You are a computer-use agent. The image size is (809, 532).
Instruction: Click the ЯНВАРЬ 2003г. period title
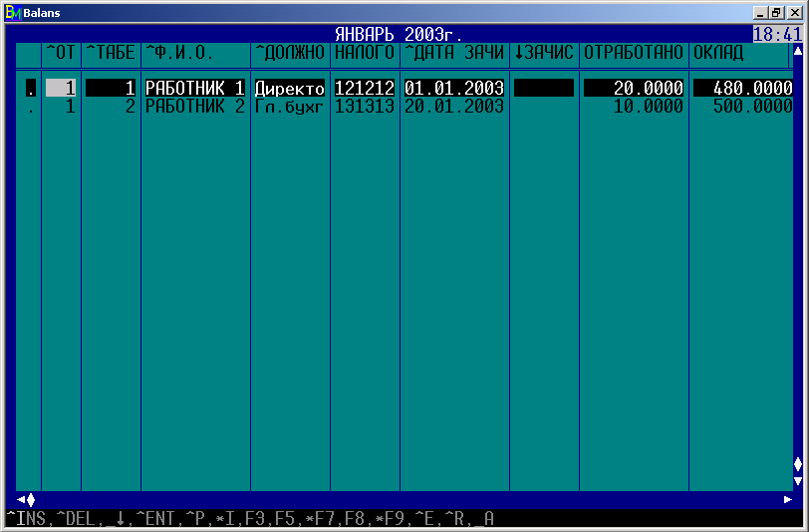point(399,35)
